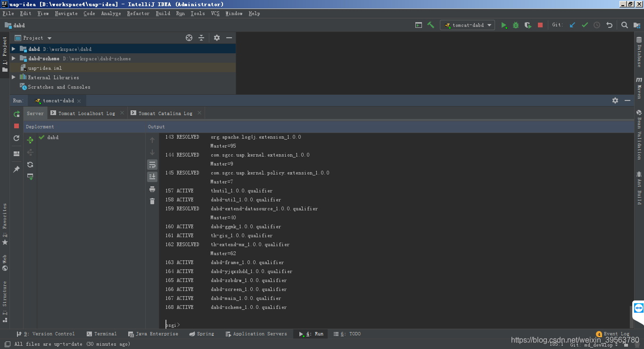
Task: Open Run panel gear settings
Action: coord(615,100)
